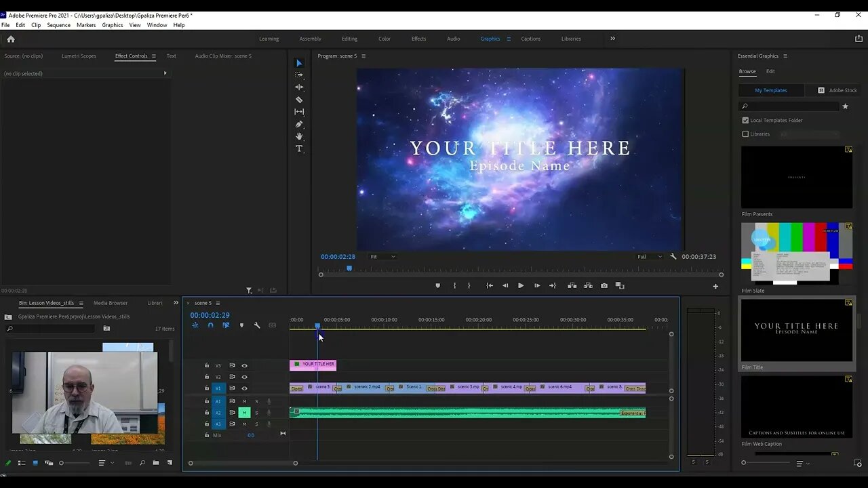This screenshot has width=868, height=488.
Task: Select the Ripple Edit tool
Action: (x=299, y=87)
